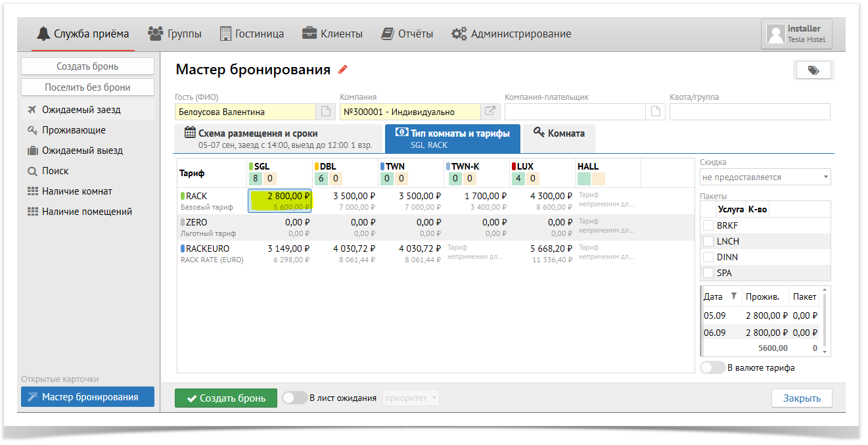Viewport: 868px width, 445px height.
Task: Click the pencil edit icon beside Мастер бронирования
Action: [342, 70]
